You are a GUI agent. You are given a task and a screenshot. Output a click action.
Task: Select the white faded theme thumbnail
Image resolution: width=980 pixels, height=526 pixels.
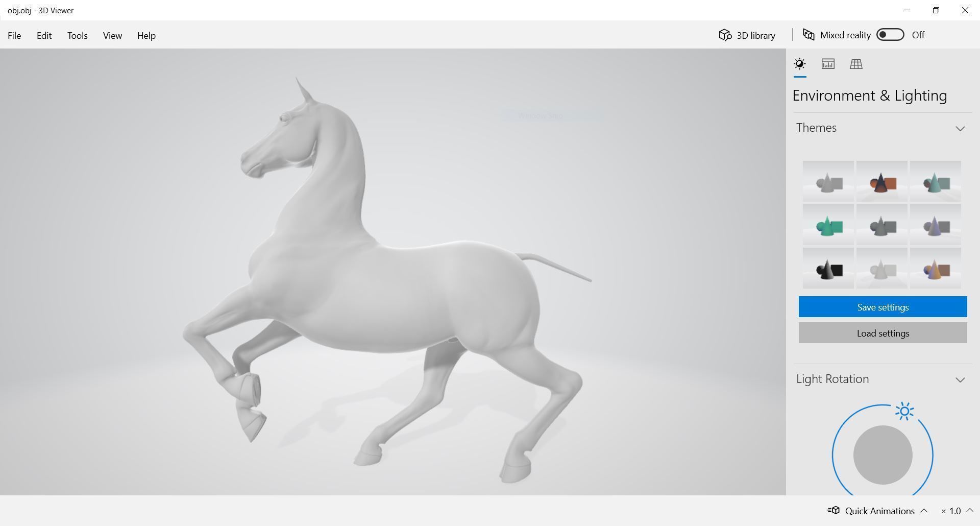point(882,268)
